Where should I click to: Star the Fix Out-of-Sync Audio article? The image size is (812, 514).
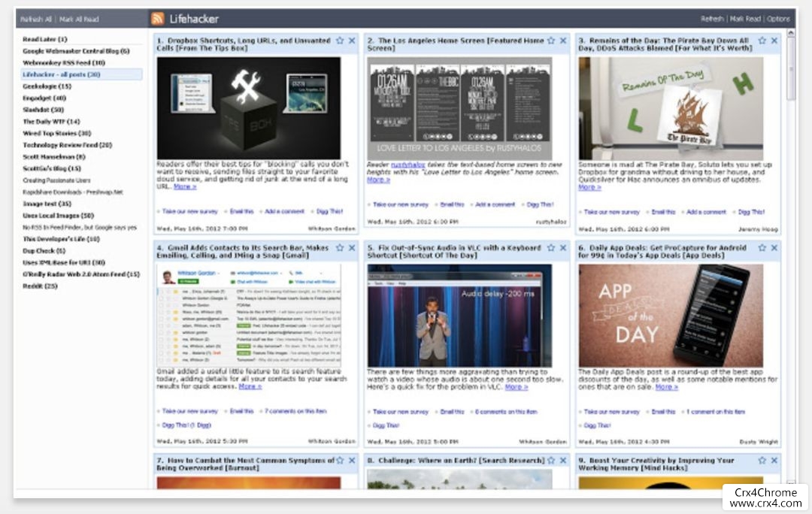tap(551, 248)
